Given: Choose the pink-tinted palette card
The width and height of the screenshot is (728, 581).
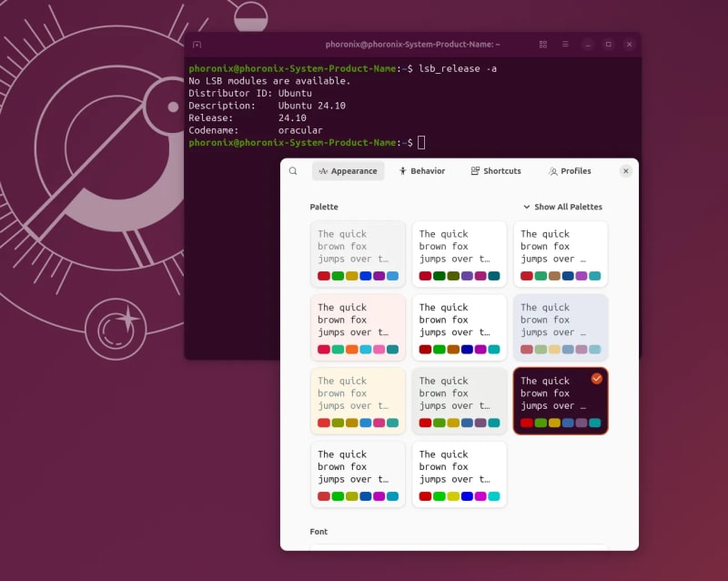Looking at the screenshot, I should [x=358, y=327].
